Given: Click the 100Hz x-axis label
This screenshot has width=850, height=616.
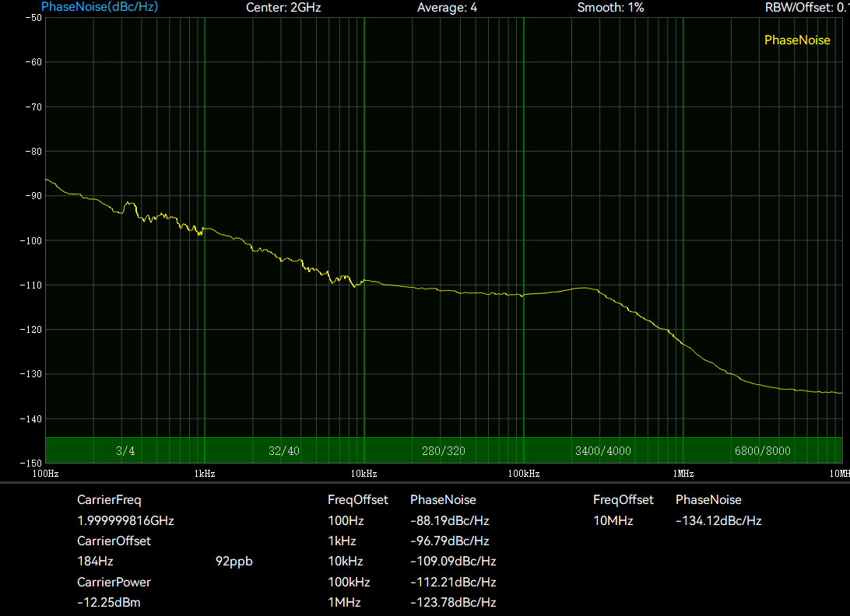Looking at the screenshot, I should coord(45,474).
